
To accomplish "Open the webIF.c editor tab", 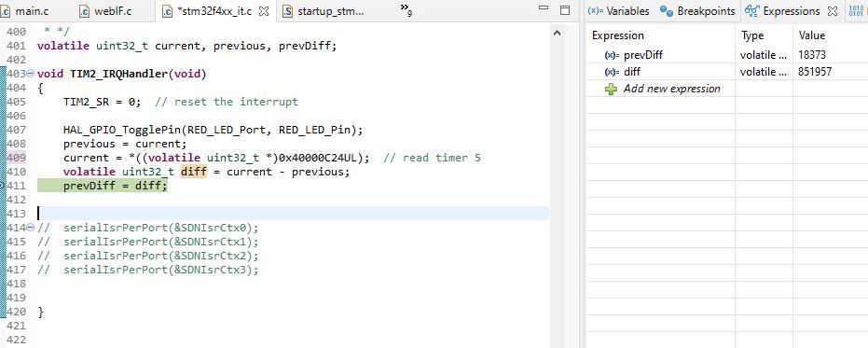I will coord(105,11).
